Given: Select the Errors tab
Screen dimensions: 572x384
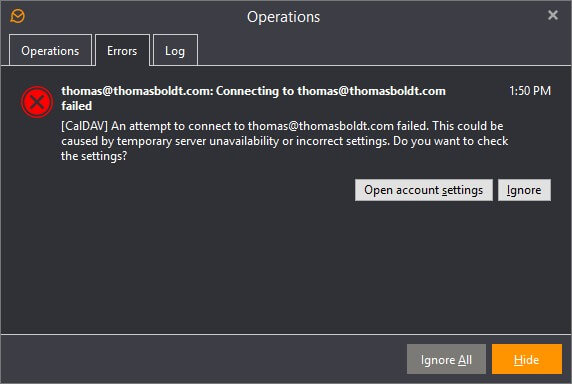Looking at the screenshot, I should (122, 50).
